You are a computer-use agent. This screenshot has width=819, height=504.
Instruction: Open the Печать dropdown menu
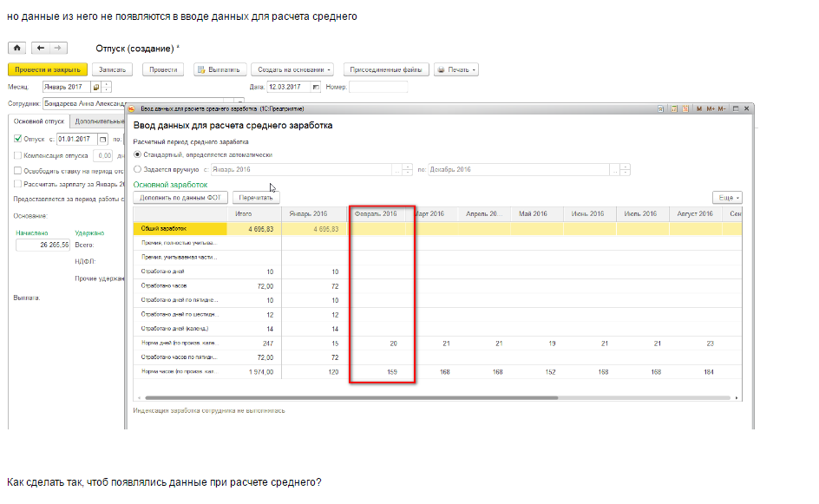[455, 69]
